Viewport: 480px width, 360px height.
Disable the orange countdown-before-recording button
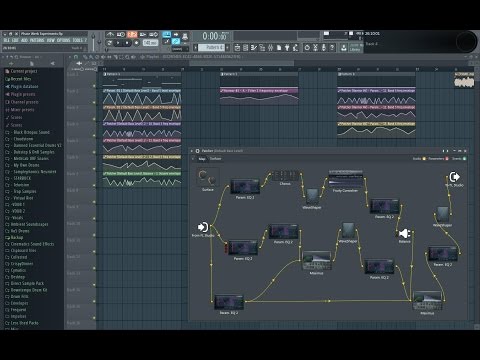[x=132, y=34]
